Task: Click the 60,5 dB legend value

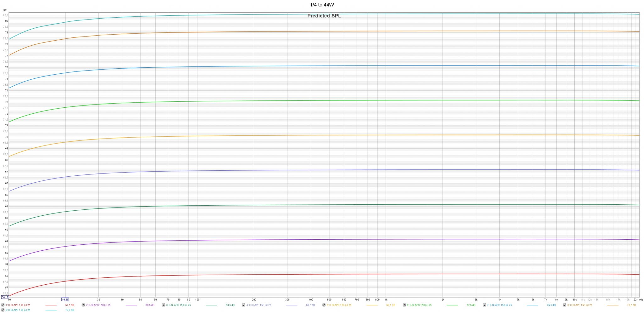Action: [x=150, y=305]
